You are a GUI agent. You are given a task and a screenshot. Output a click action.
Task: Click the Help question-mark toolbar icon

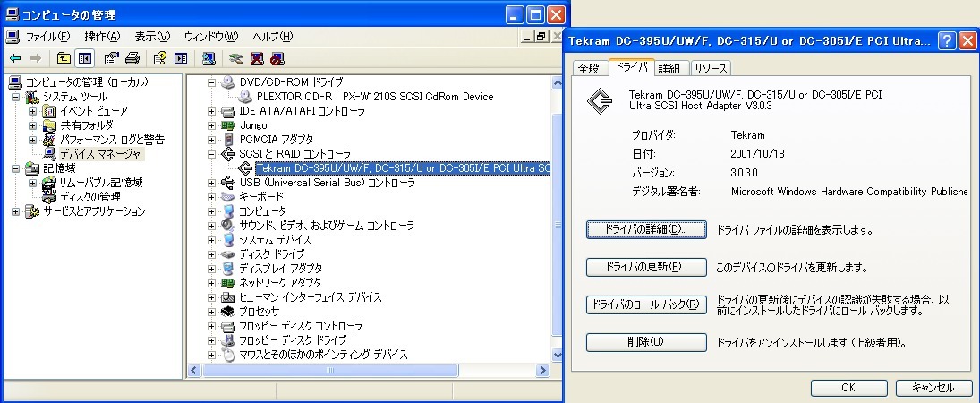click(160, 58)
